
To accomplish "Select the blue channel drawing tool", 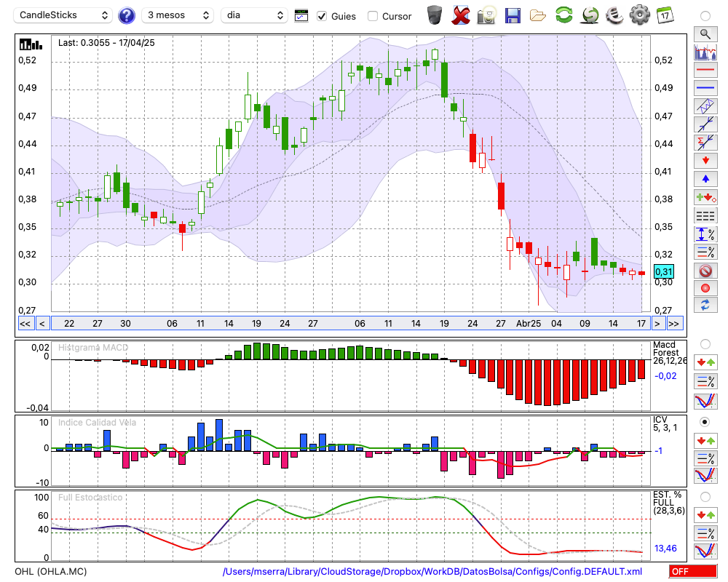I will [x=705, y=106].
